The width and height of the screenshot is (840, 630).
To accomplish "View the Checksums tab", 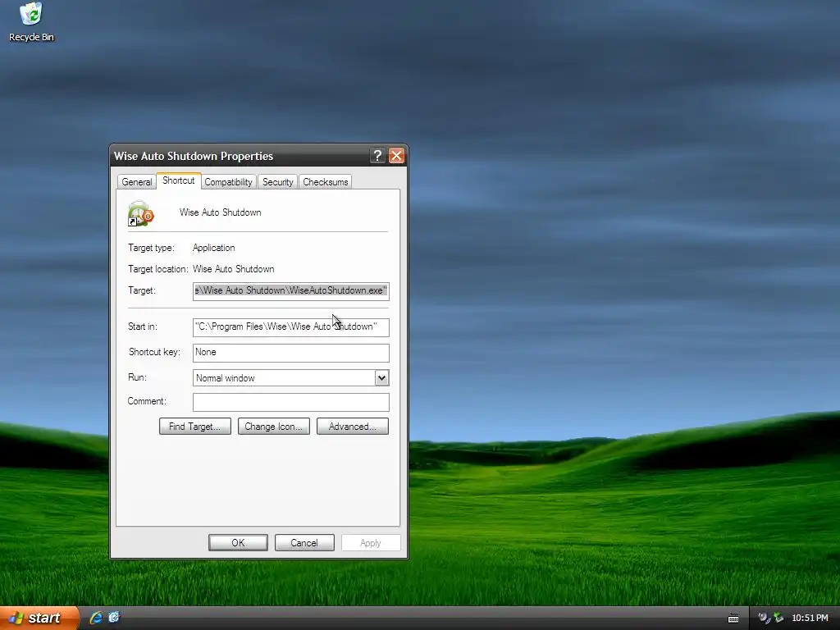I will [325, 182].
